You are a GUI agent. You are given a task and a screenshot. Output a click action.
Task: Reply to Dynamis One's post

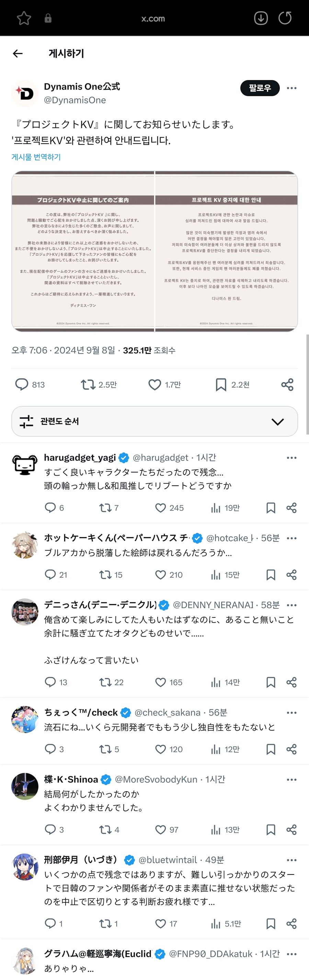click(x=22, y=385)
